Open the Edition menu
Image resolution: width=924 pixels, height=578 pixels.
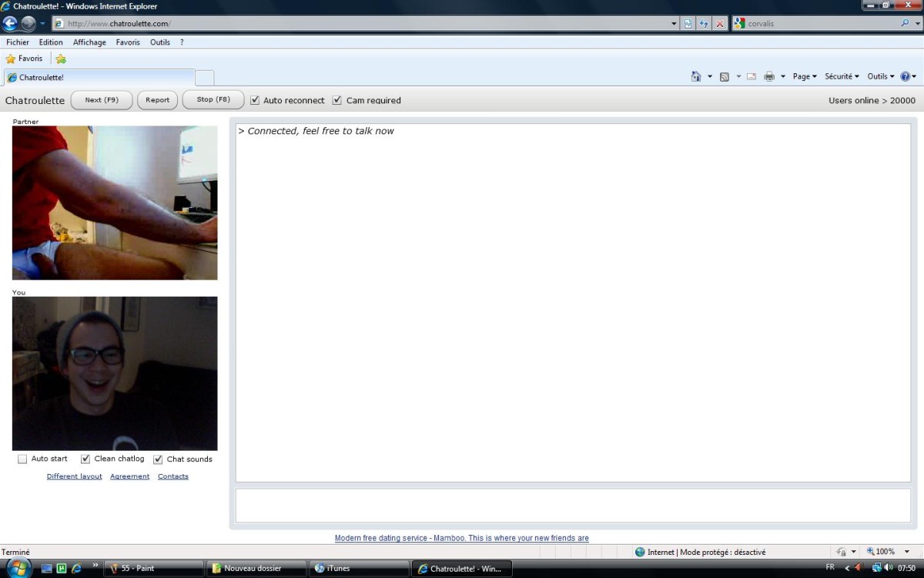point(51,42)
